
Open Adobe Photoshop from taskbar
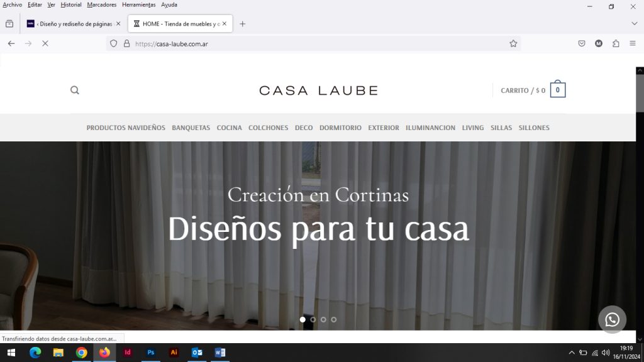coord(151,353)
